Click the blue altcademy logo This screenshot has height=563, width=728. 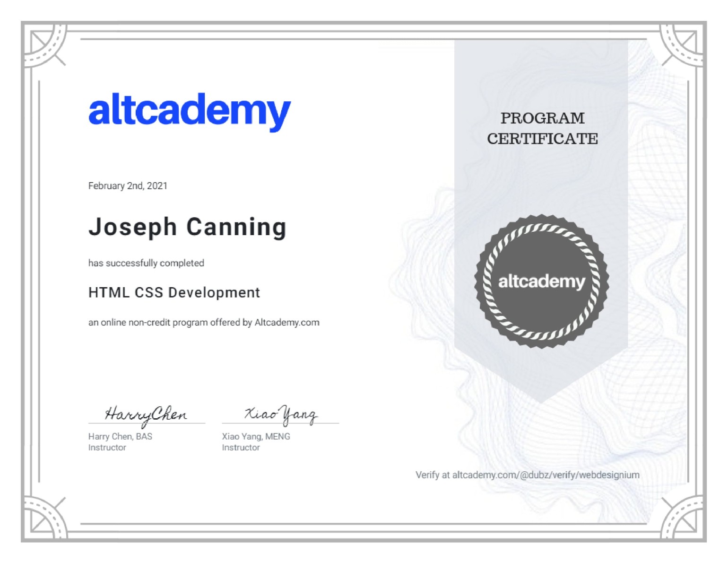(190, 112)
